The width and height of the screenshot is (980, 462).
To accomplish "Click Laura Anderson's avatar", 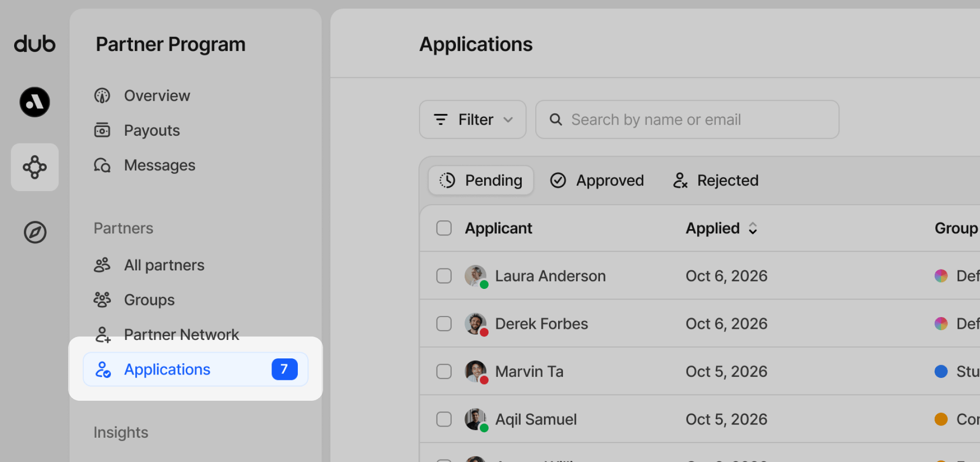I will click(x=476, y=276).
